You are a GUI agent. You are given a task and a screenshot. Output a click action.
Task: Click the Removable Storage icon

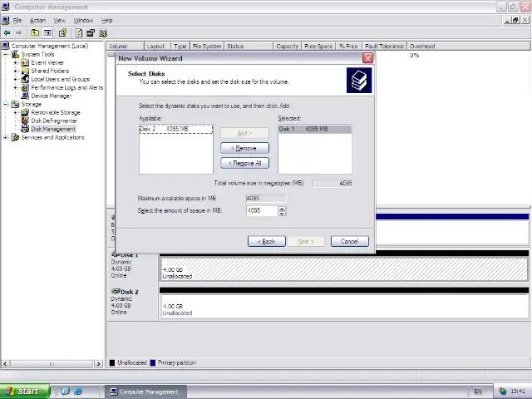(25, 112)
